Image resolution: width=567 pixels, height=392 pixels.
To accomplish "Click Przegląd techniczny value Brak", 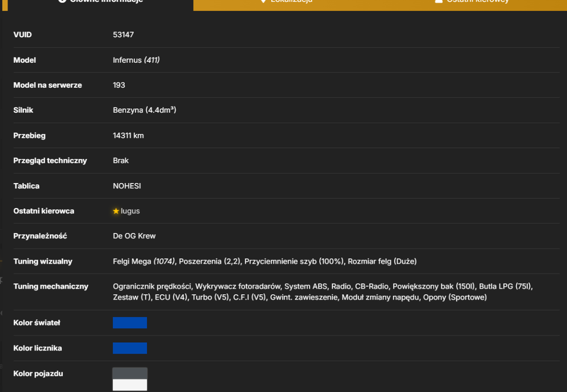I will coord(121,160).
